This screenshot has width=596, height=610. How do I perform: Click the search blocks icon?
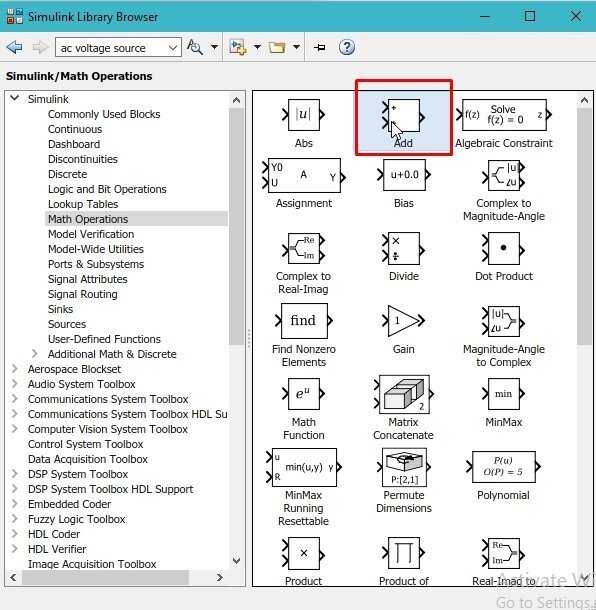tap(195, 47)
